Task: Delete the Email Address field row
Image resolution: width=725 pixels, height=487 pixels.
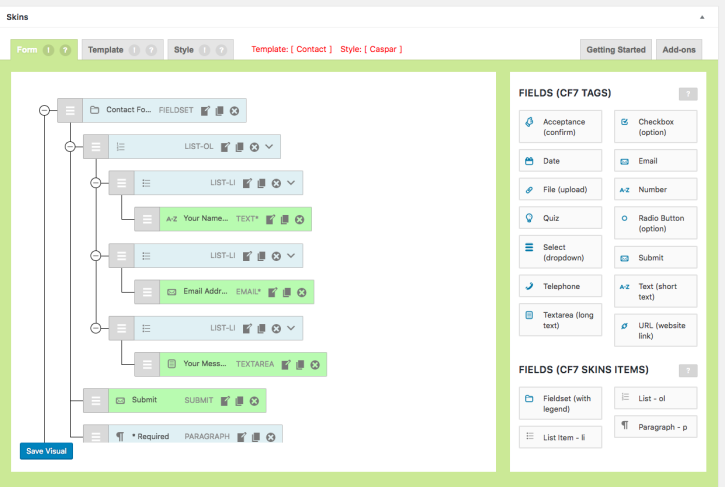Action: point(302,292)
